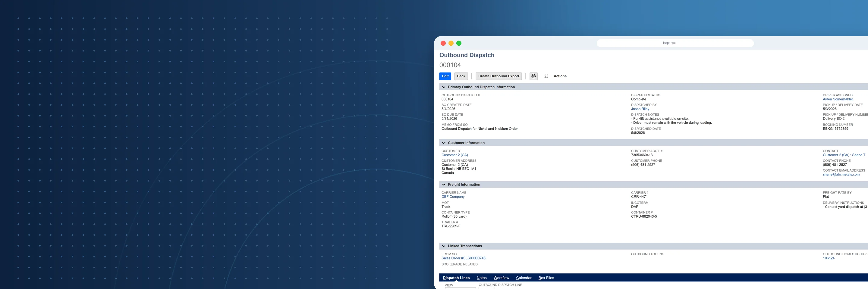The height and width of the screenshot is (289, 868).
Task: Click Create Outbound Export button
Action: click(499, 76)
